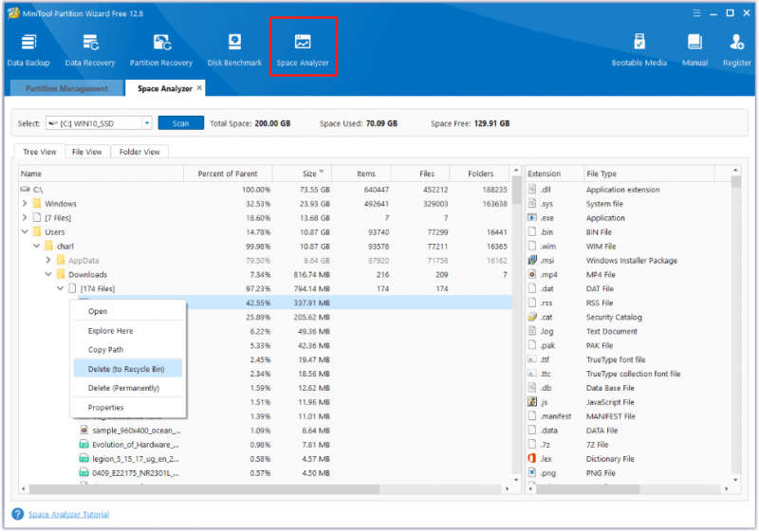Click the .js JavaScript file icon

(532, 401)
